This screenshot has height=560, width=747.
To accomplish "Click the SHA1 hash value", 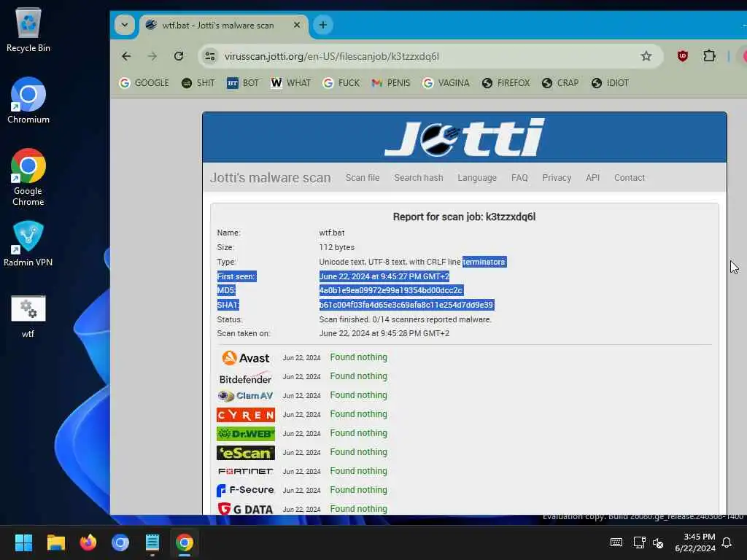I will [x=406, y=305].
